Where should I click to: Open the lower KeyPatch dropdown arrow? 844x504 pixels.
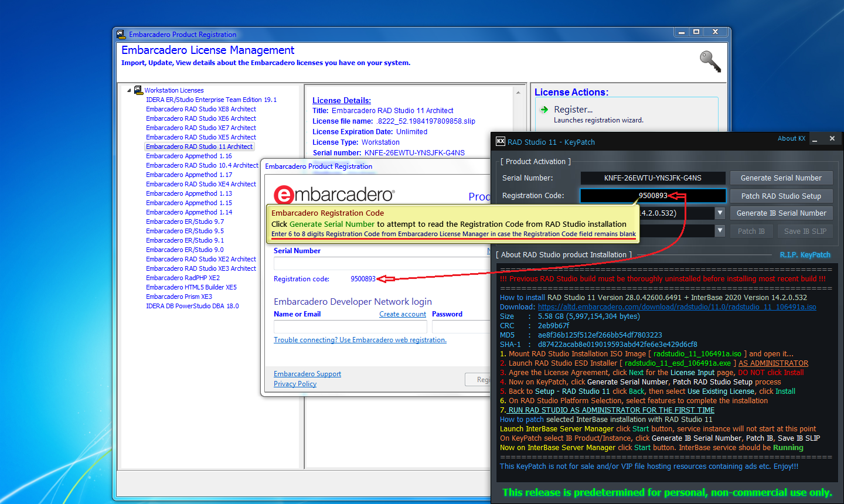[720, 231]
